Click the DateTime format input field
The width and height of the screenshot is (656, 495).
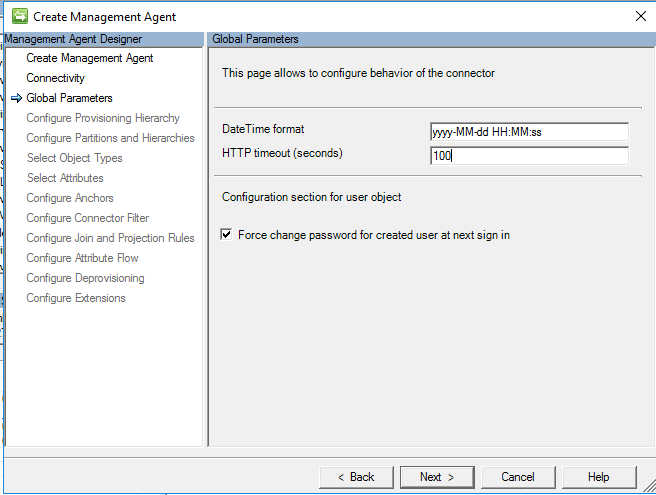coord(529,132)
